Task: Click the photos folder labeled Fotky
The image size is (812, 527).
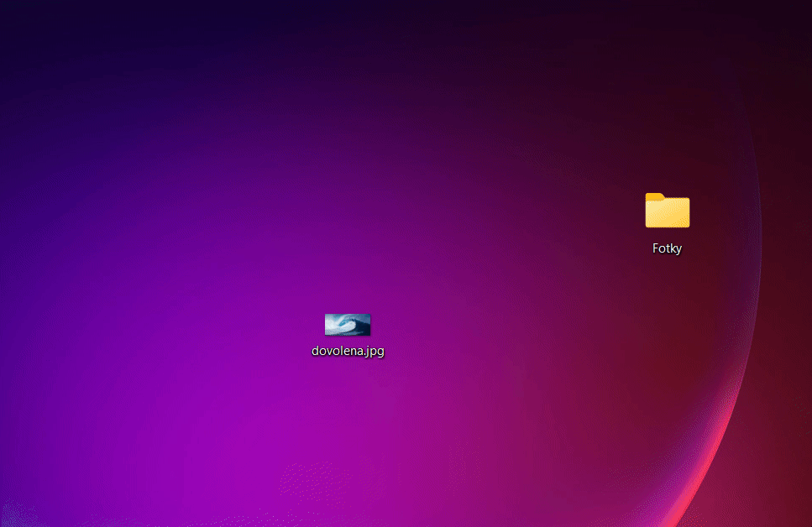Action: pos(667,211)
